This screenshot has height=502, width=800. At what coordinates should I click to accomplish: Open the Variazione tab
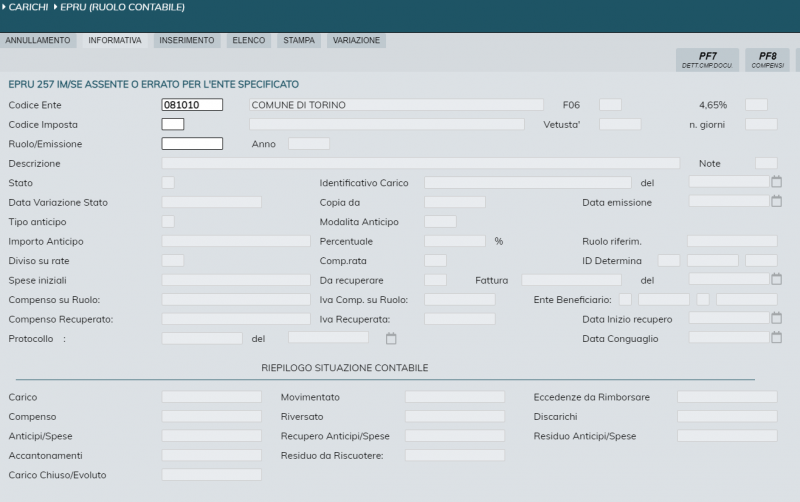click(356, 41)
